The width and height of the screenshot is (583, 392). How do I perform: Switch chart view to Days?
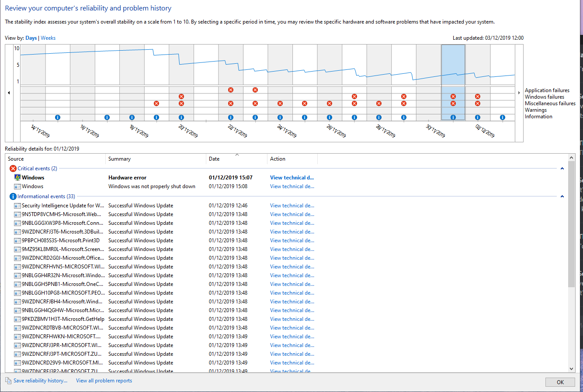[x=31, y=38]
